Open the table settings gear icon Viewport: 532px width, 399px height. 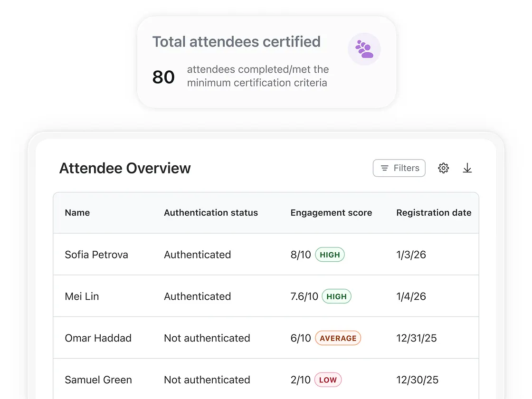[x=443, y=168]
